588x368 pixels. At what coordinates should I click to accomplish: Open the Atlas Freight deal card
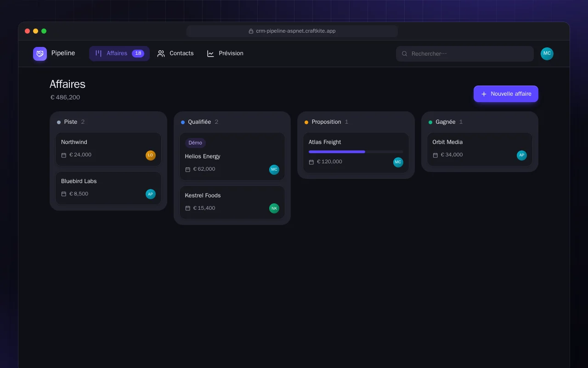(356, 153)
